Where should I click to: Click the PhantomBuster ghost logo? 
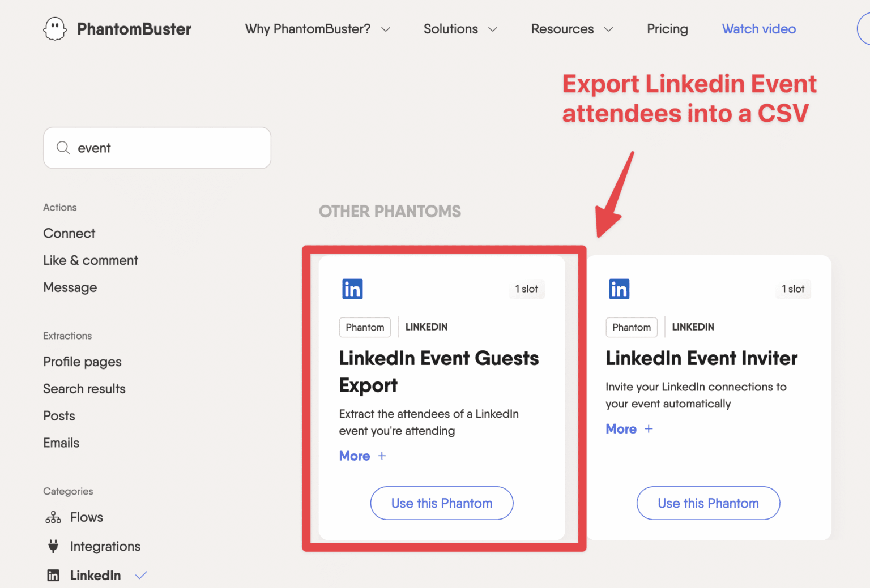[x=54, y=28]
